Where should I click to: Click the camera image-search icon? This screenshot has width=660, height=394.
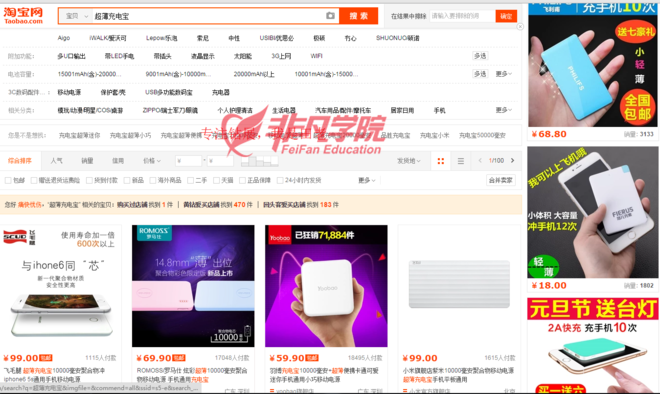click(330, 16)
